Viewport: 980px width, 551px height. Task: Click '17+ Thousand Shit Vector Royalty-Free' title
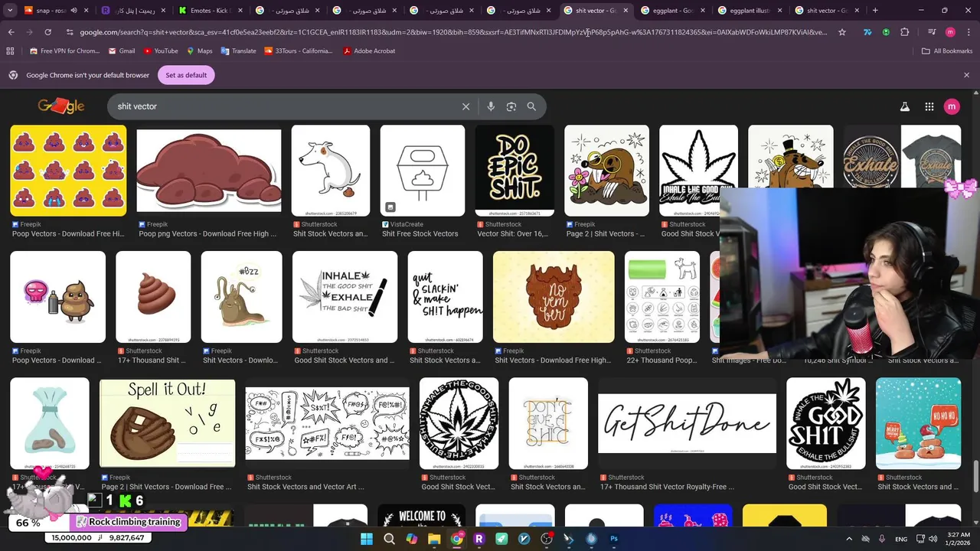point(667,487)
